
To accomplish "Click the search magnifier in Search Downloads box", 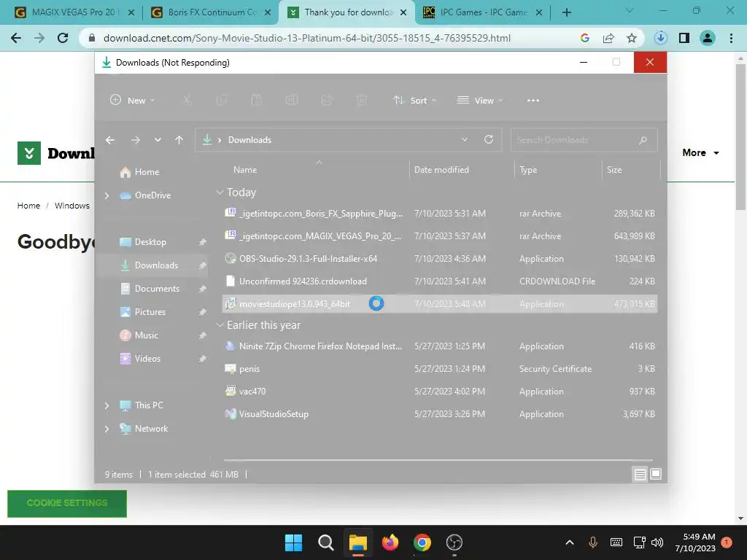I will pos(643,140).
